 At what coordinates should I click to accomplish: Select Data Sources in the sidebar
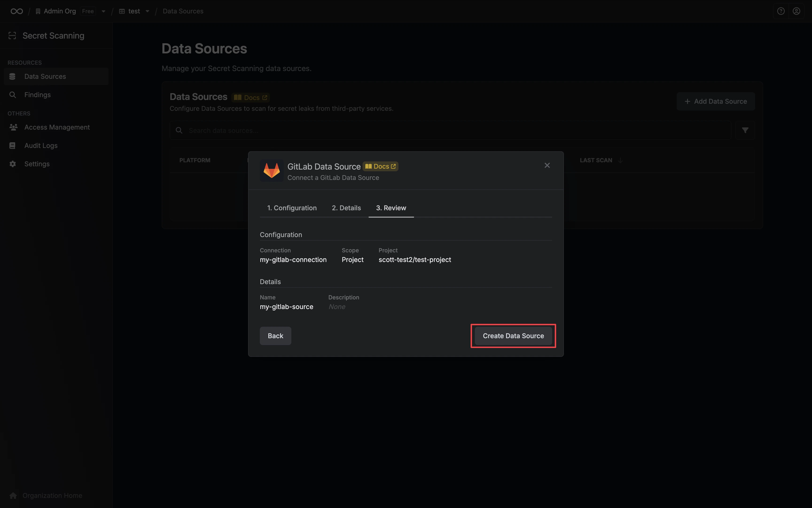coord(56,76)
